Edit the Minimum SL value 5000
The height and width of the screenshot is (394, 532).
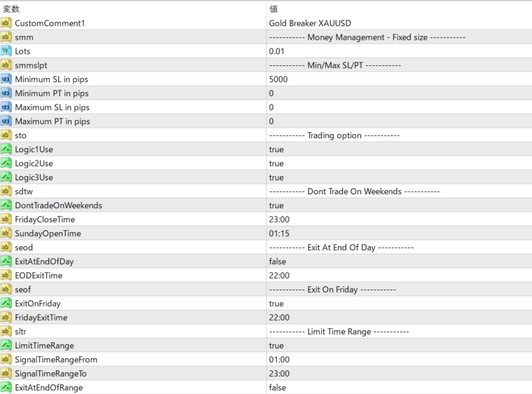[278, 79]
